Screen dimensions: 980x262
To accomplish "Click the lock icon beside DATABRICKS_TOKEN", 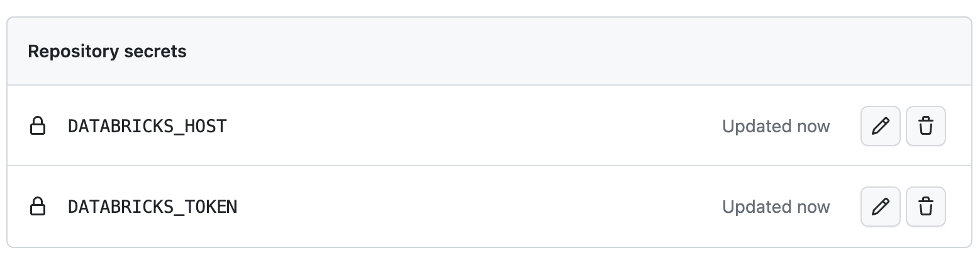I will 38,207.
